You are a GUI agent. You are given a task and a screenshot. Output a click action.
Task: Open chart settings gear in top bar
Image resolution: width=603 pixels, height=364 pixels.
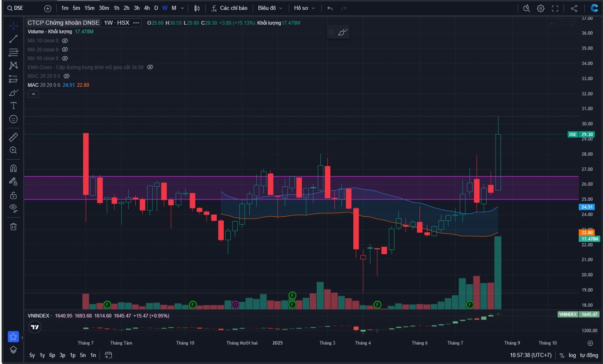(x=541, y=8)
